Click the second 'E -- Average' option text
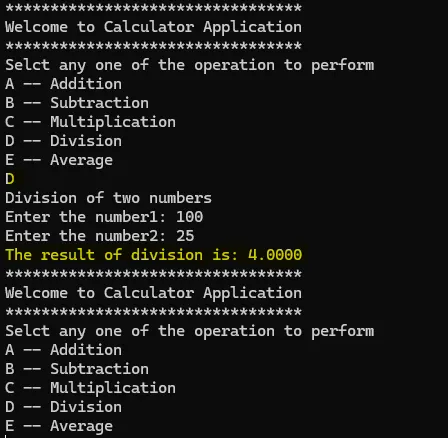448x438 pixels. click(59, 426)
